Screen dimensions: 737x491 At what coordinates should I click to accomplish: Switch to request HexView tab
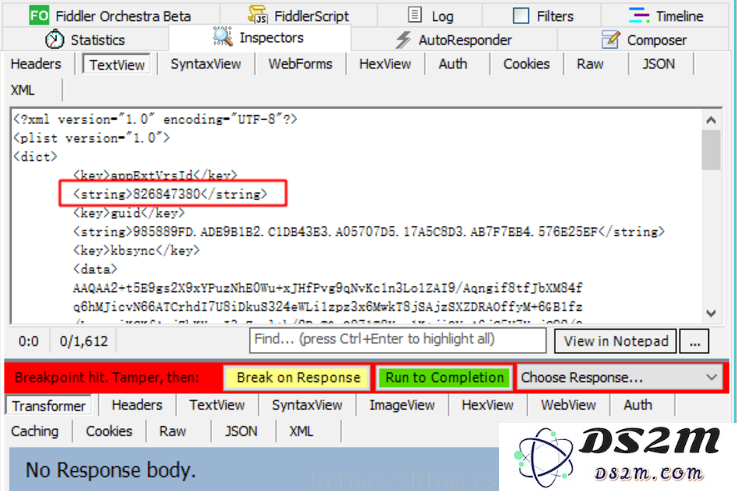(385, 64)
